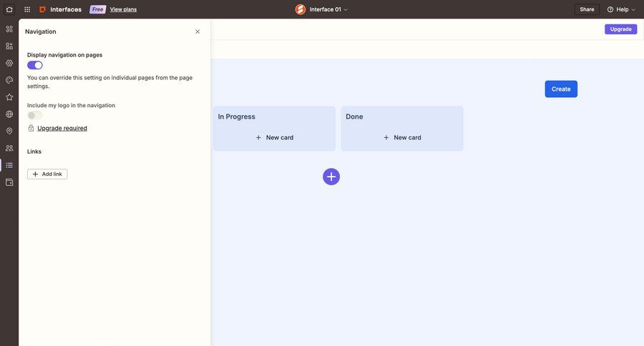Click the Share button
Viewport: 644px width, 346px height.
(587, 9)
